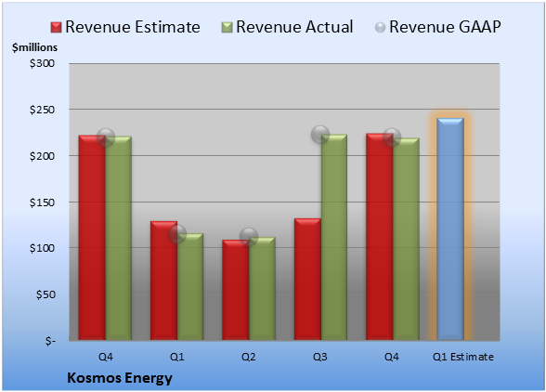Select the green Q2 revenue actual bar
Screen dimensions: 546x392
262,289
